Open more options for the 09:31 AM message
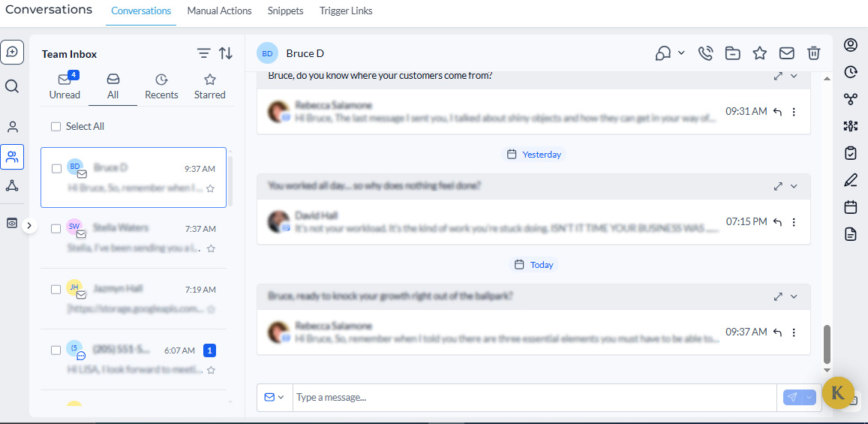This screenshot has width=868, height=424. tap(794, 112)
